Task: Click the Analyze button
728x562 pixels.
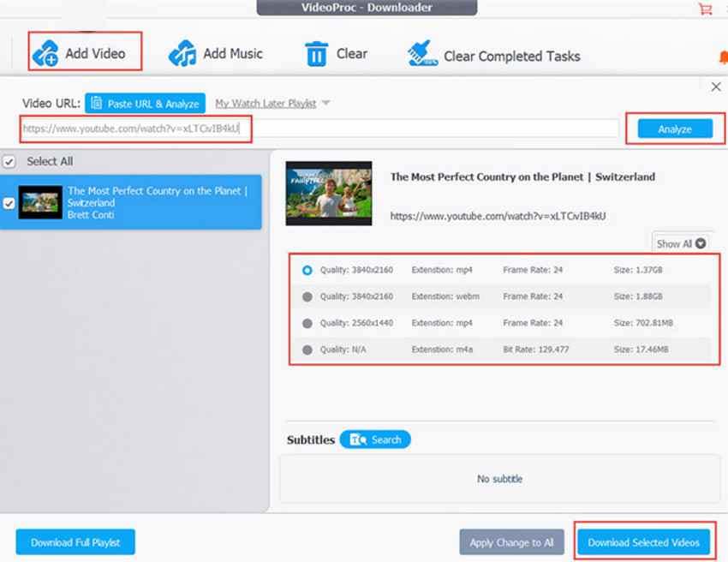Action: pyautogui.click(x=675, y=129)
